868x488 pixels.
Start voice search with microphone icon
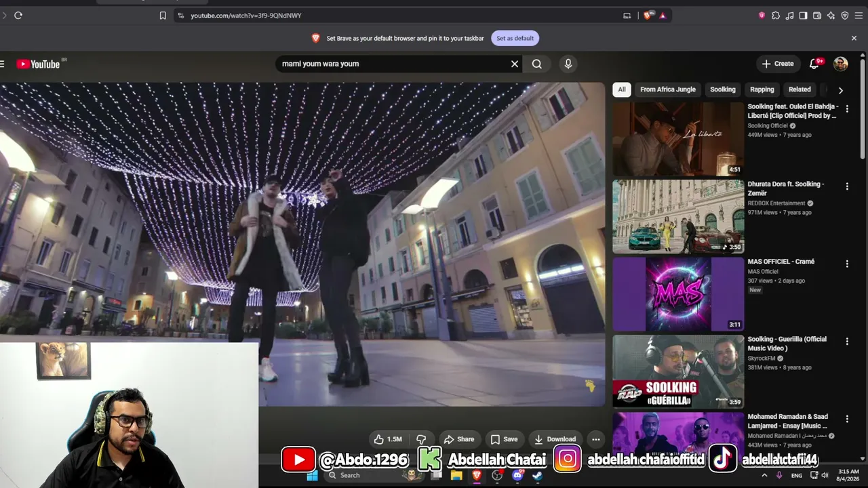tap(568, 64)
